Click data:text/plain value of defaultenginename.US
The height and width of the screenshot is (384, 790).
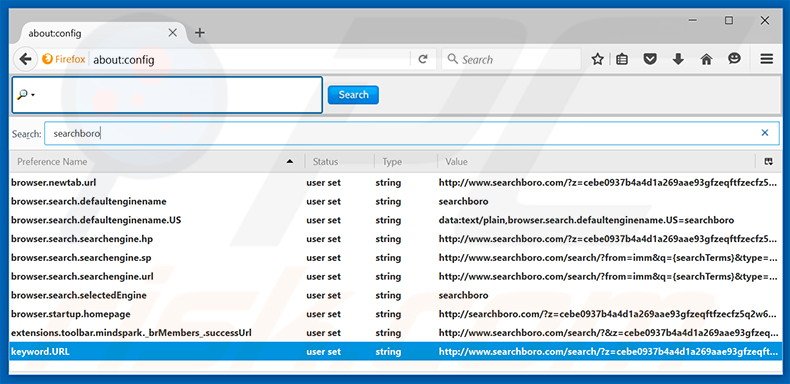pos(586,220)
